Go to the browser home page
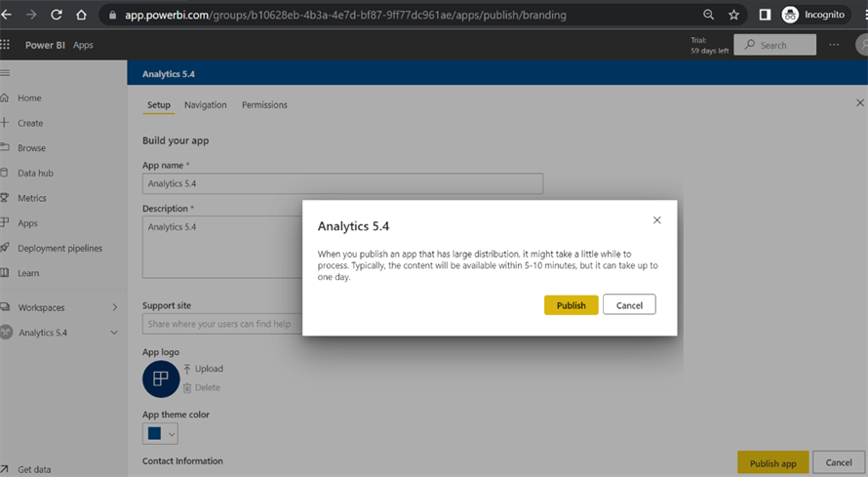 point(81,15)
